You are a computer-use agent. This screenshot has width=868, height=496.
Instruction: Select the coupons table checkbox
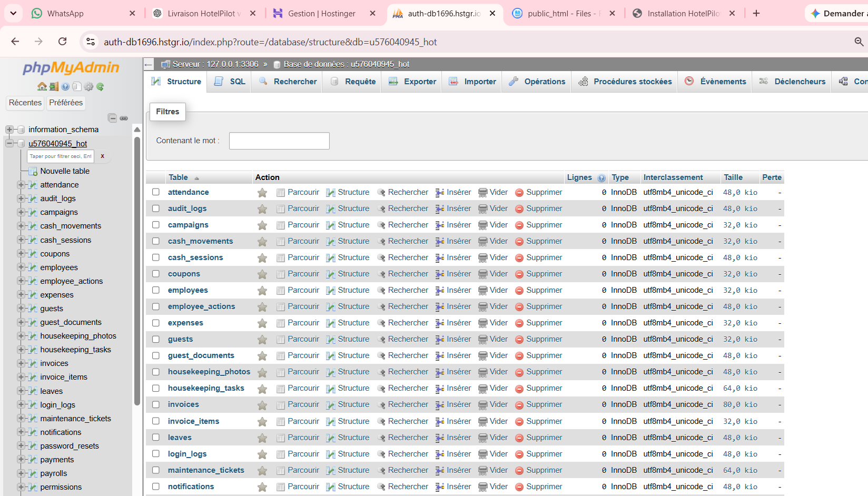156,274
